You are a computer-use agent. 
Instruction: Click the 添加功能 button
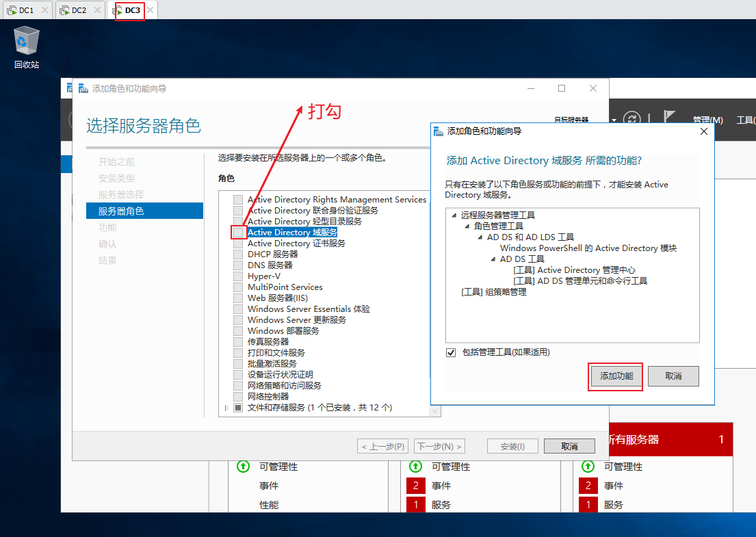[616, 376]
